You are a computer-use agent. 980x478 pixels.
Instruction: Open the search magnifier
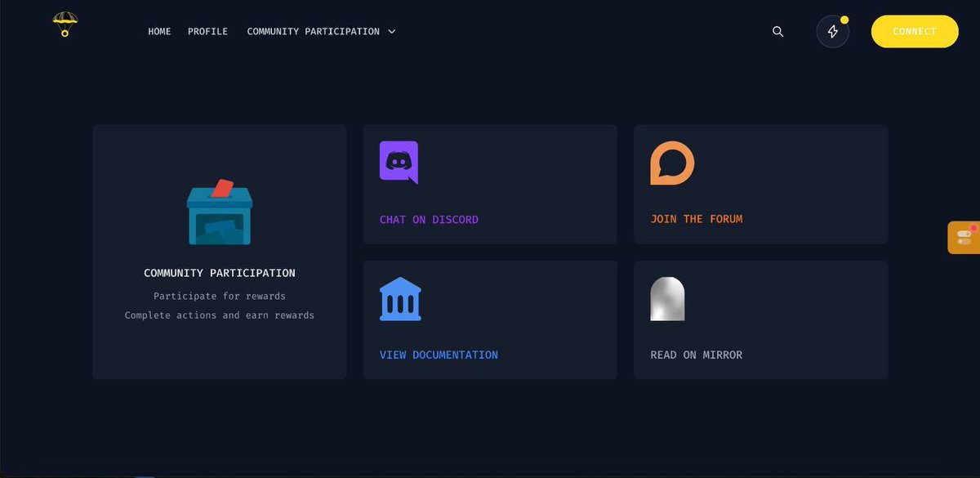(777, 31)
